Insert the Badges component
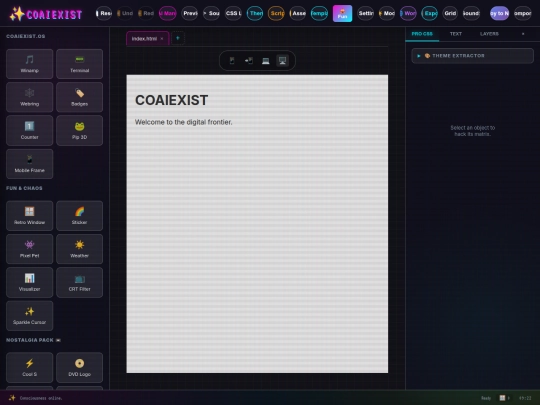Viewport: 540px width, 405px height. [x=80, y=97]
